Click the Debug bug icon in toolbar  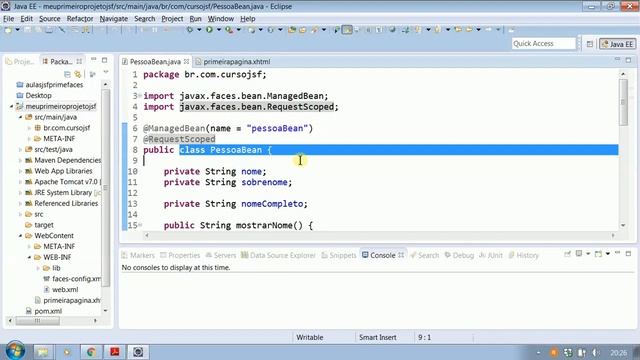coord(189,30)
